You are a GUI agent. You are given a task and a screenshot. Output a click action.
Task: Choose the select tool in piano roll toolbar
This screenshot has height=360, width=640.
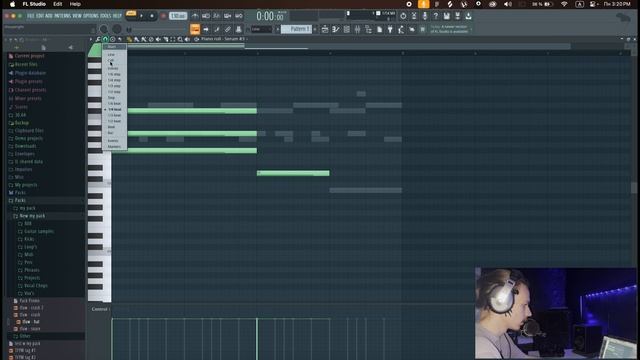(x=173, y=39)
